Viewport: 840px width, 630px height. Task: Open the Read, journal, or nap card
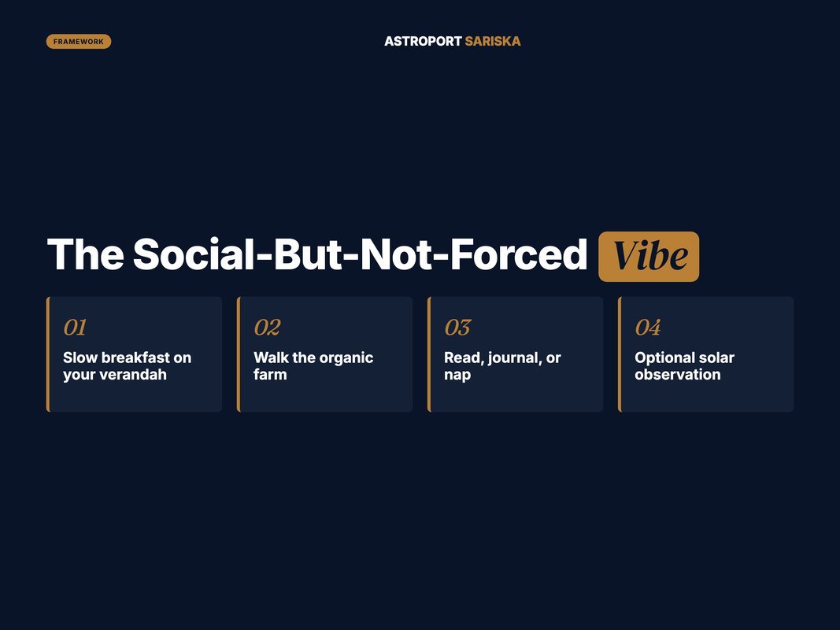coord(516,354)
